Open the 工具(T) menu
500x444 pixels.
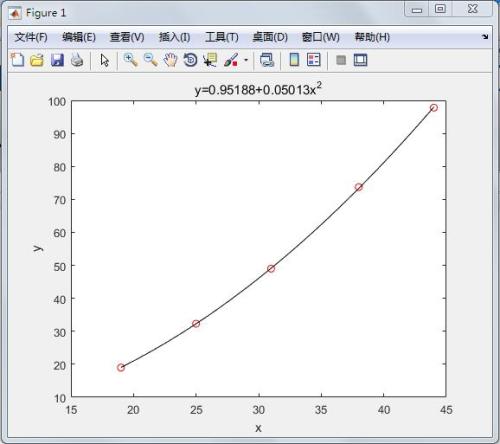[x=222, y=37]
